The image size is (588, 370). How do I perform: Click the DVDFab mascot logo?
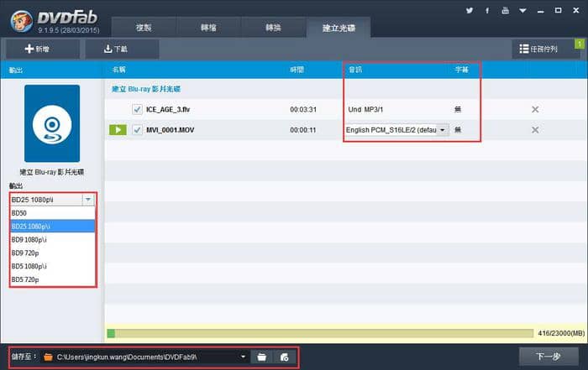point(21,21)
